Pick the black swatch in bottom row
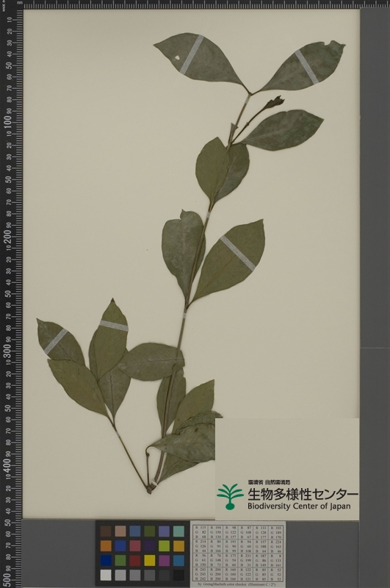390x588 pixels. click(x=178, y=575)
